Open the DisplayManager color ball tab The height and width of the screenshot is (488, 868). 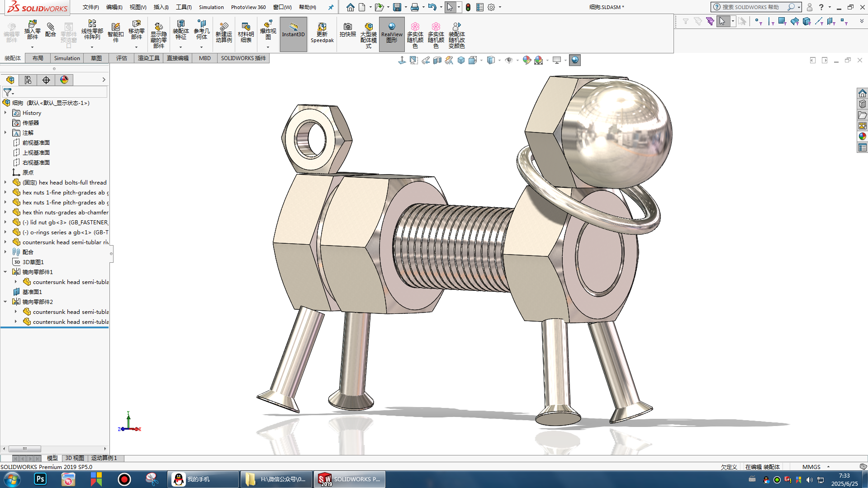click(64, 80)
